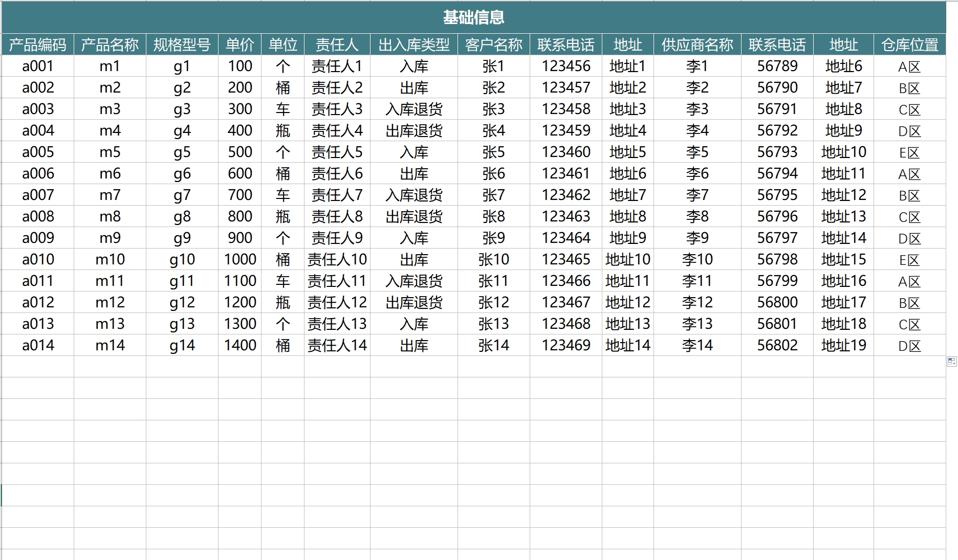Screen dimensions: 958x560
Task: Click the paste options icon below the table
Action: click(951, 362)
